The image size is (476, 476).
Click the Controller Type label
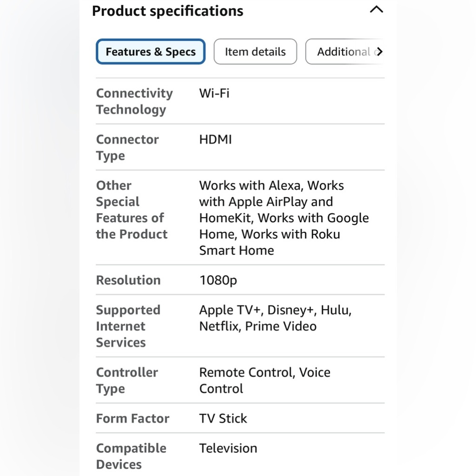pos(127,380)
